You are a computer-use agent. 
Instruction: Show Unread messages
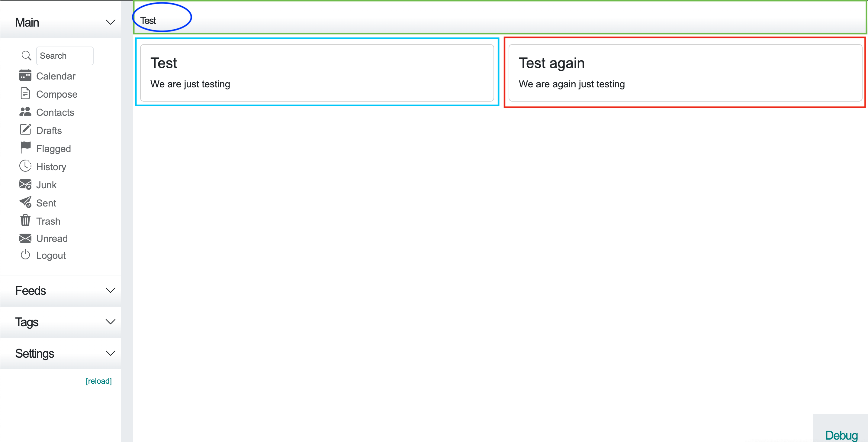(52, 239)
